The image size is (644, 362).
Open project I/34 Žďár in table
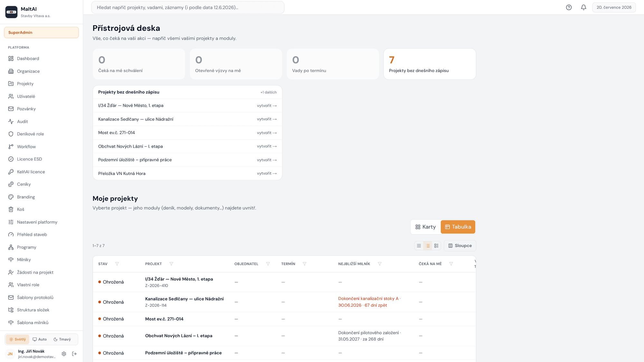[179, 279]
